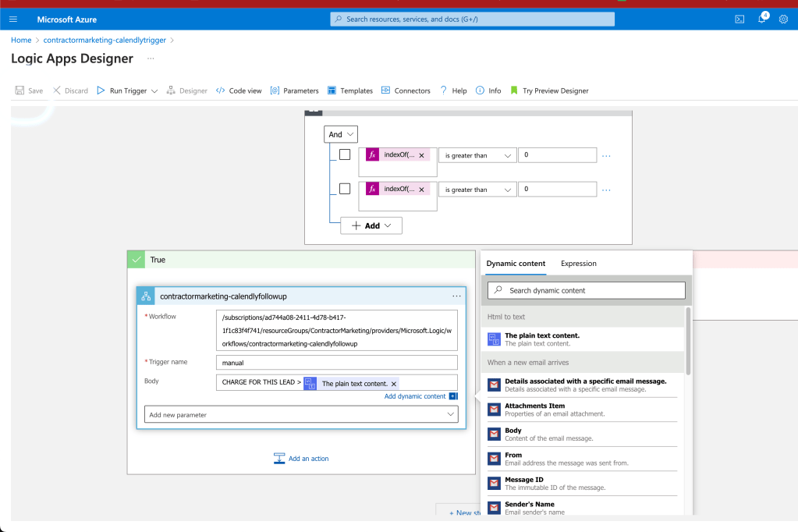The width and height of the screenshot is (798, 532).
Task: Click the first indexOf fx expression icon
Action: coord(373,154)
